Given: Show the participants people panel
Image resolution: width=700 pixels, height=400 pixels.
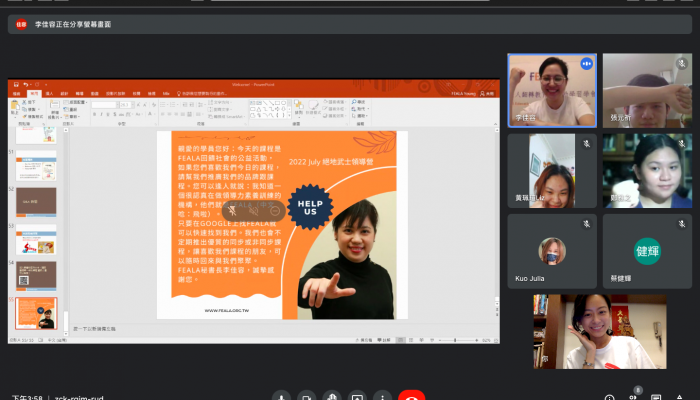Looking at the screenshot, I should (x=636, y=397).
